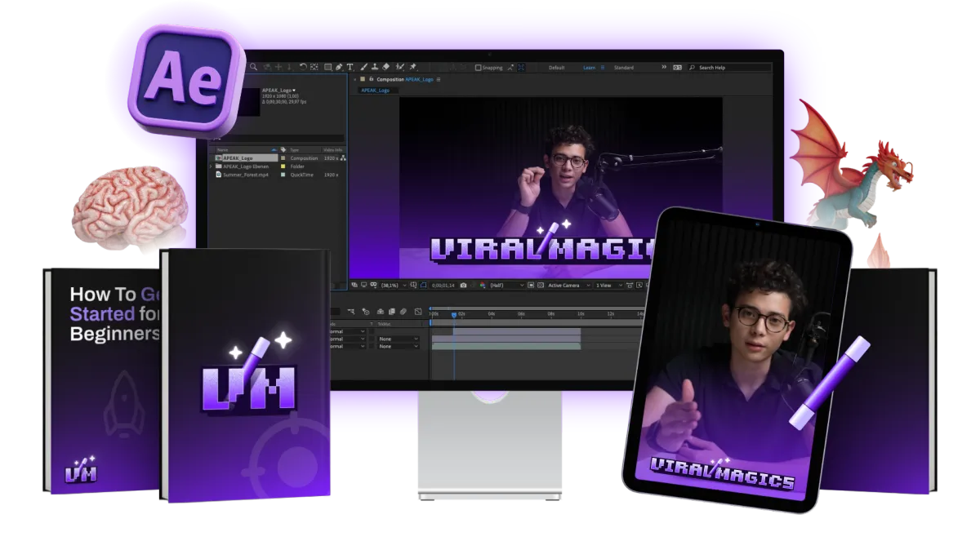The height and width of the screenshot is (550, 980).
Task: Open the show channel color icon
Action: click(483, 286)
